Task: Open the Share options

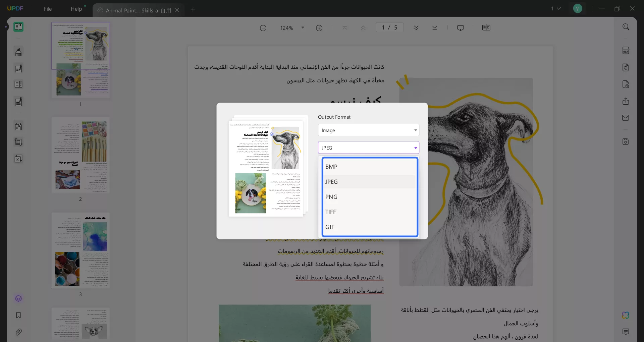Action: [626, 101]
